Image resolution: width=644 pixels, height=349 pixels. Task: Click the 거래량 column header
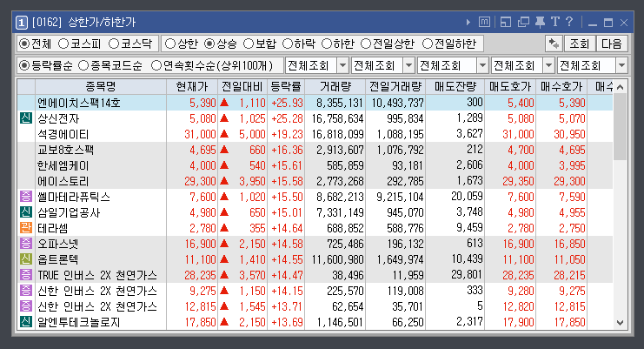335,87
